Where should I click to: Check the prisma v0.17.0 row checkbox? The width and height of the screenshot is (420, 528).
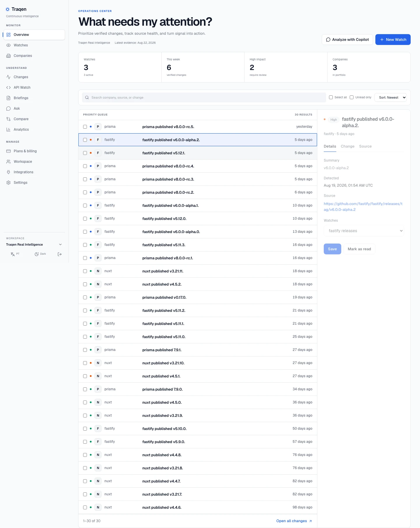click(x=85, y=297)
